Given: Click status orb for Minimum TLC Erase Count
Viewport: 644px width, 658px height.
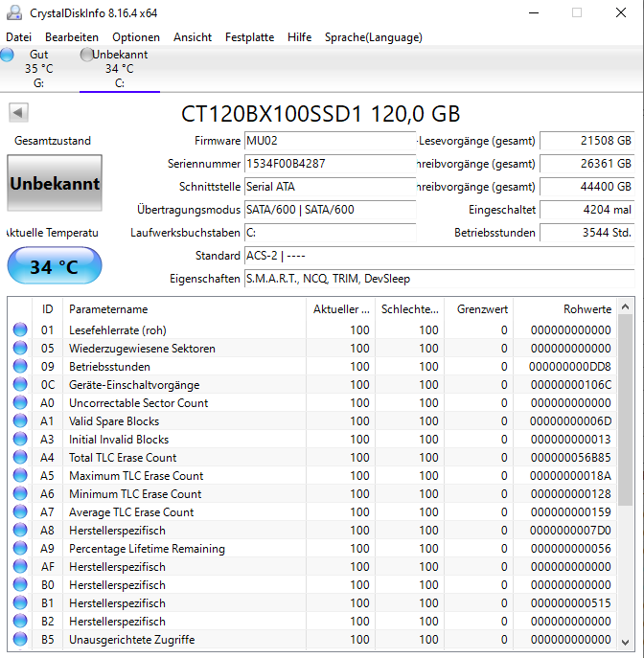Looking at the screenshot, I should (x=20, y=494).
